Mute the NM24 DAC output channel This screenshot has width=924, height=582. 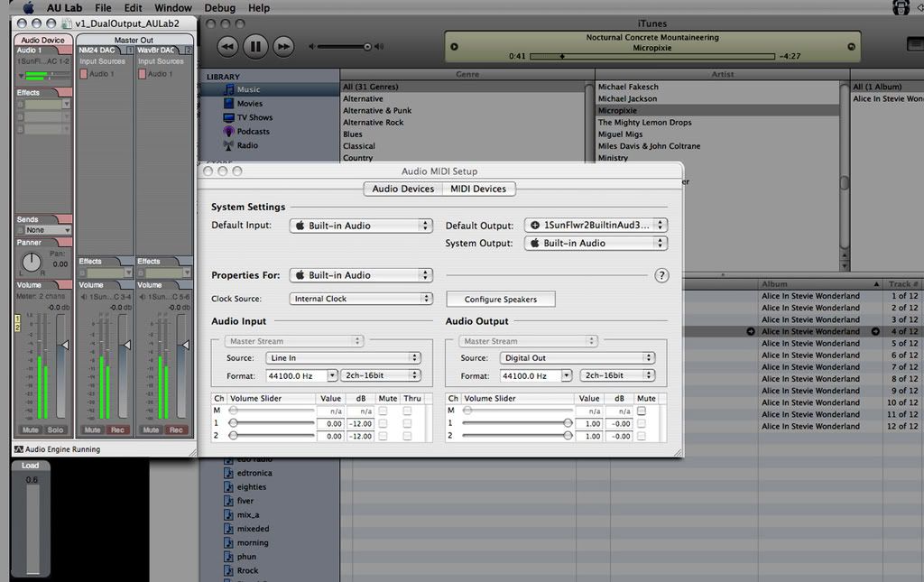pyautogui.click(x=93, y=430)
